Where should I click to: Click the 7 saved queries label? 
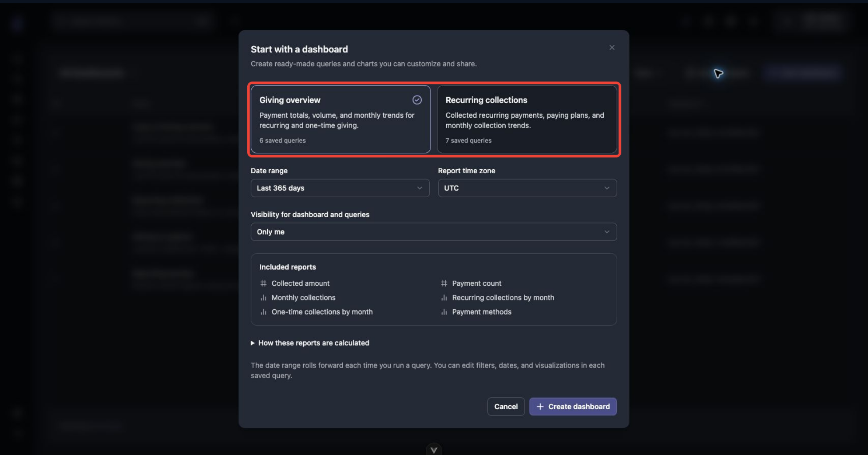[x=468, y=140]
